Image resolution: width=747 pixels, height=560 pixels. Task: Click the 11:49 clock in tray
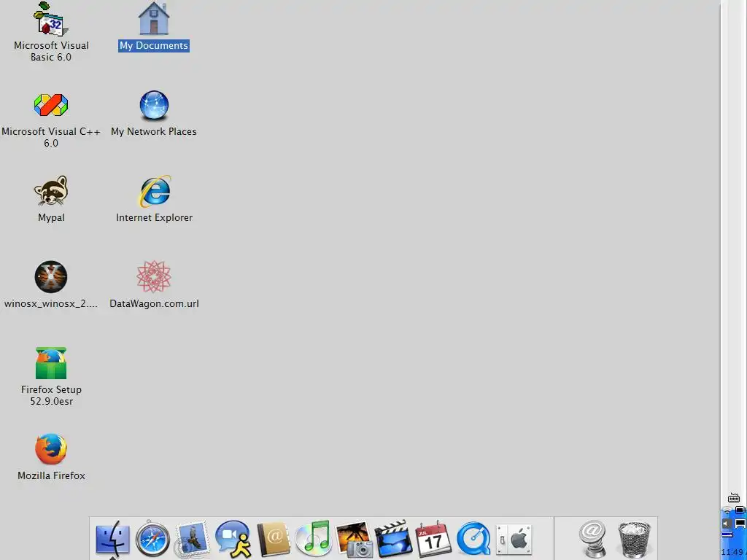tap(732, 553)
